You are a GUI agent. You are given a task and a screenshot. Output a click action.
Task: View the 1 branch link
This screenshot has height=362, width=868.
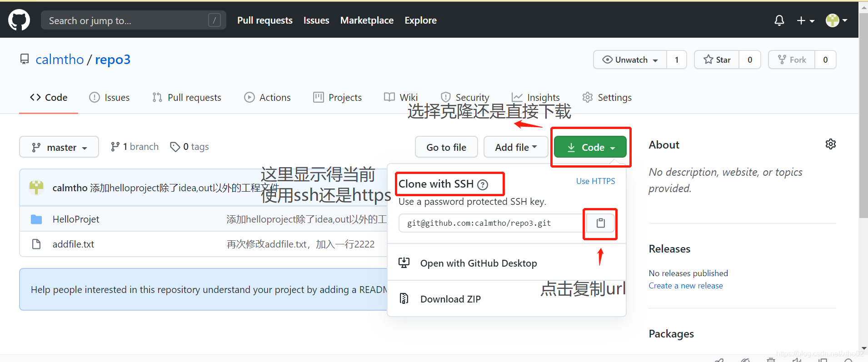(135, 147)
